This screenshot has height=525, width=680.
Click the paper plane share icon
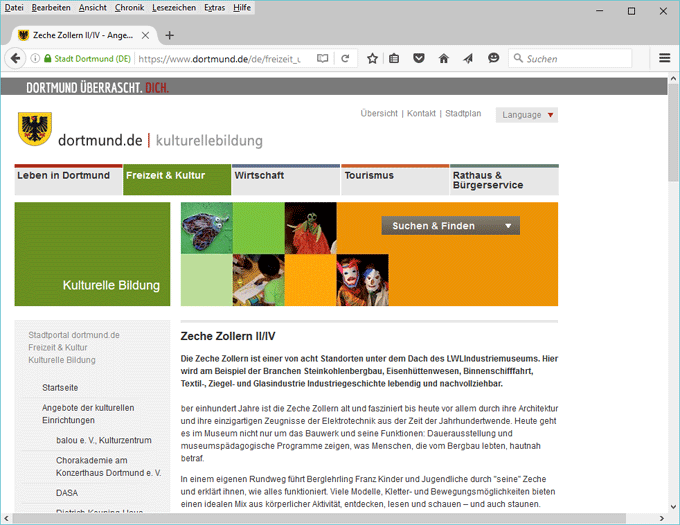(x=468, y=58)
